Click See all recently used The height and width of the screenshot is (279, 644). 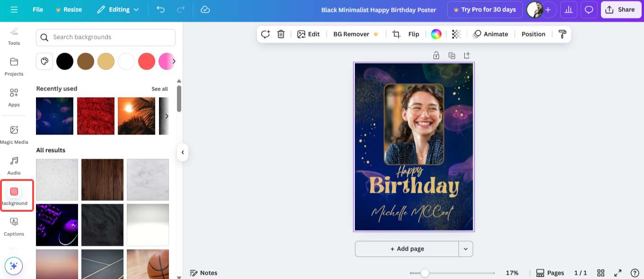(x=159, y=89)
